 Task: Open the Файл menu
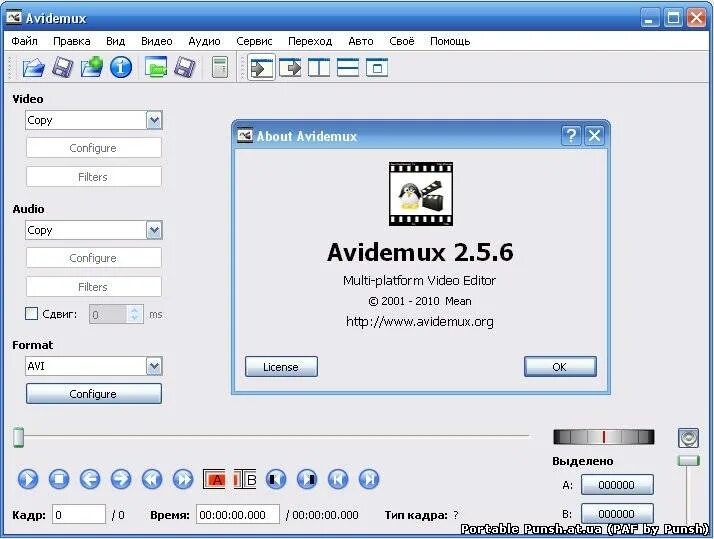(25, 41)
